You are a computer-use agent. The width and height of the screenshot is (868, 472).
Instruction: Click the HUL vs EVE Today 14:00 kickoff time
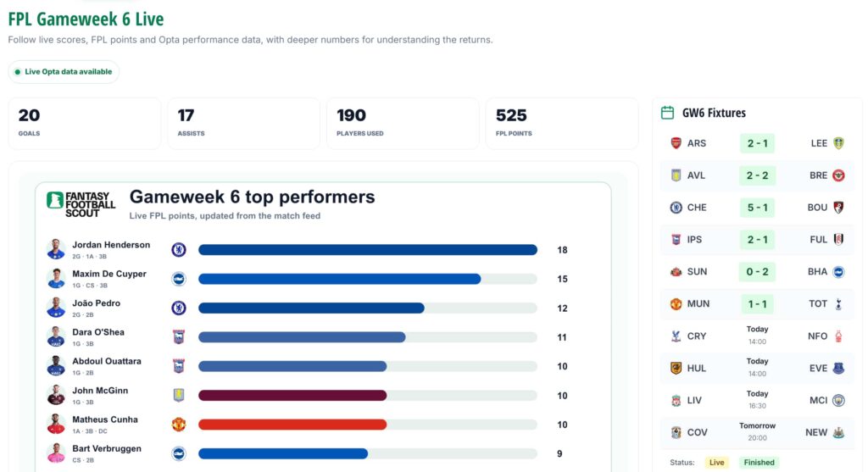(x=757, y=368)
